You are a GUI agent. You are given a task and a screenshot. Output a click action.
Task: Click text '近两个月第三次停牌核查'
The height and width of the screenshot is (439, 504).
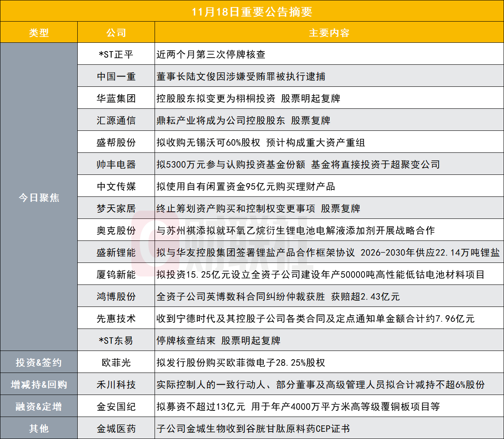211,54
